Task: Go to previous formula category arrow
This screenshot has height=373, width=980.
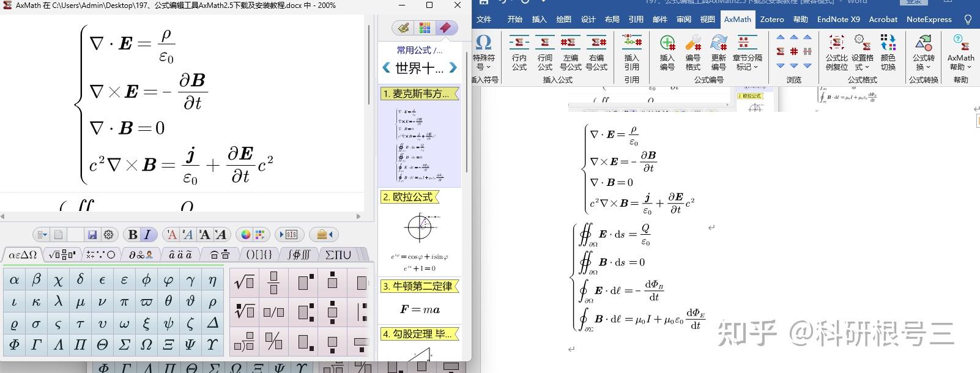Action: (x=386, y=68)
